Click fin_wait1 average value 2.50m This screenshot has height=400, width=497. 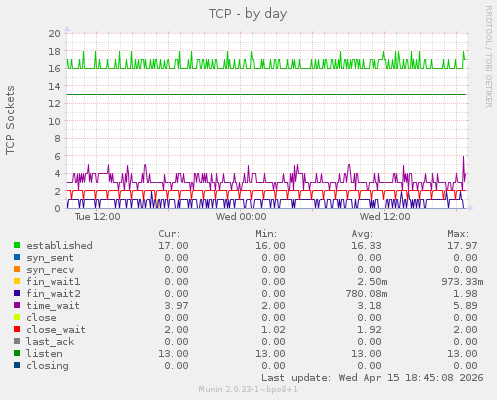(x=372, y=282)
